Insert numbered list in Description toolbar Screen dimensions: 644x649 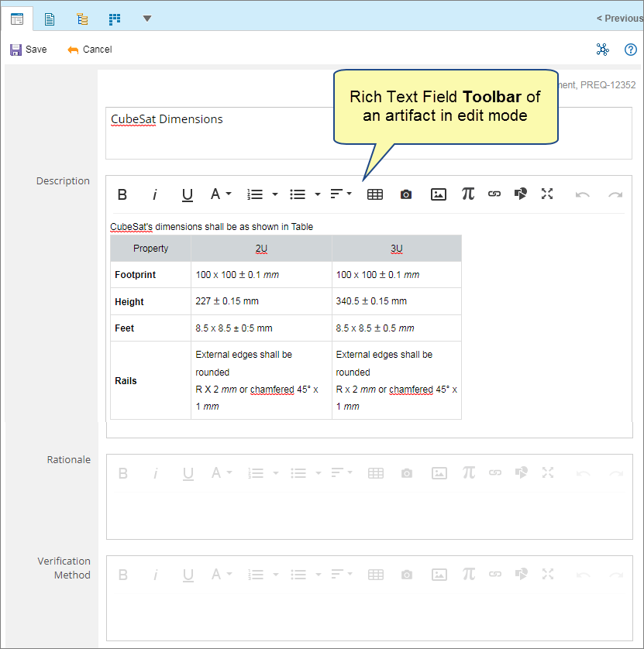pyautogui.click(x=255, y=194)
